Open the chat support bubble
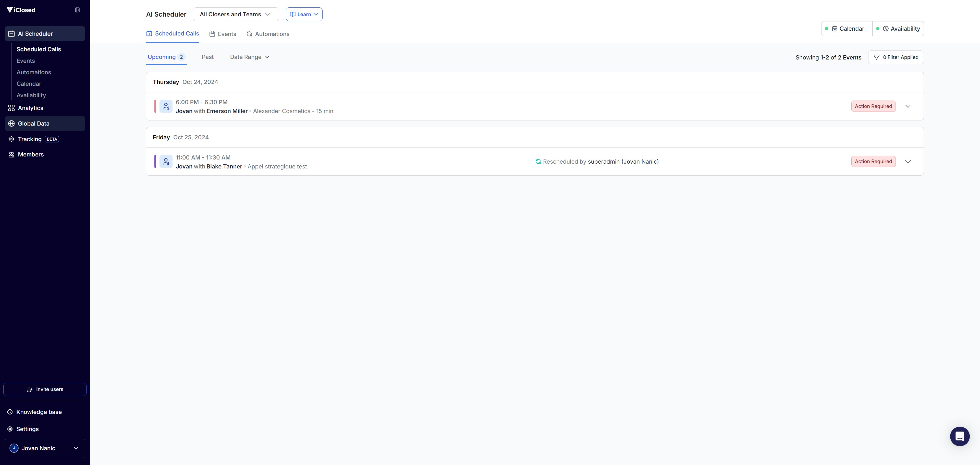This screenshot has width=980, height=465. (x=960, y=436)
